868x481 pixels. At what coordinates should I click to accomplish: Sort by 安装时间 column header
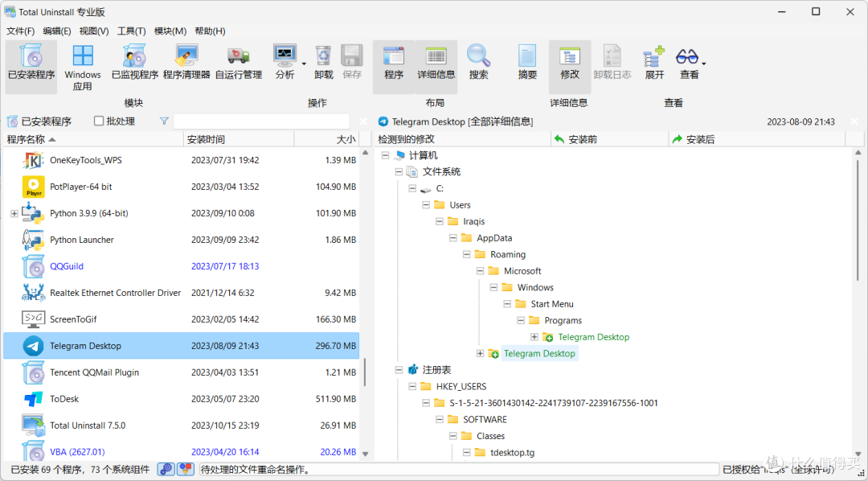coord(239,139)
